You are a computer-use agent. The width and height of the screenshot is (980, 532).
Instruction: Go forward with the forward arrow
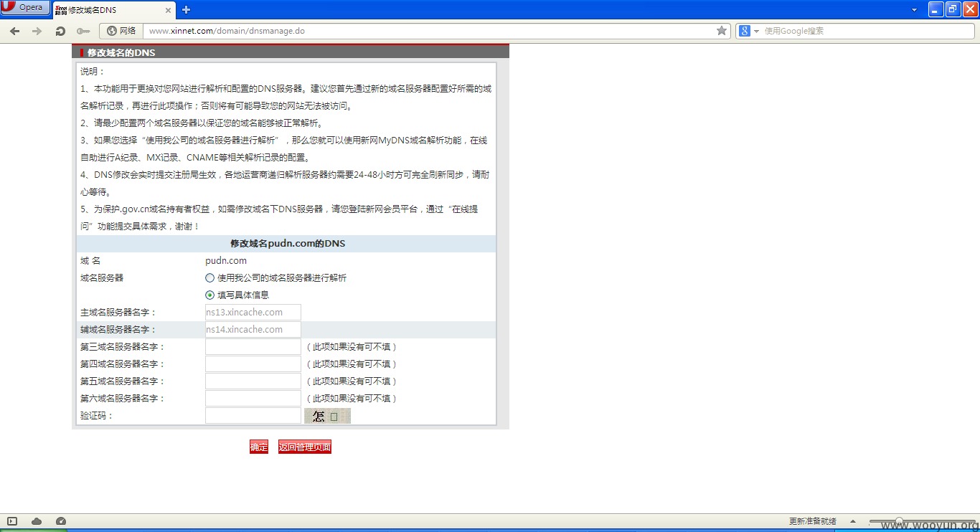37,31
